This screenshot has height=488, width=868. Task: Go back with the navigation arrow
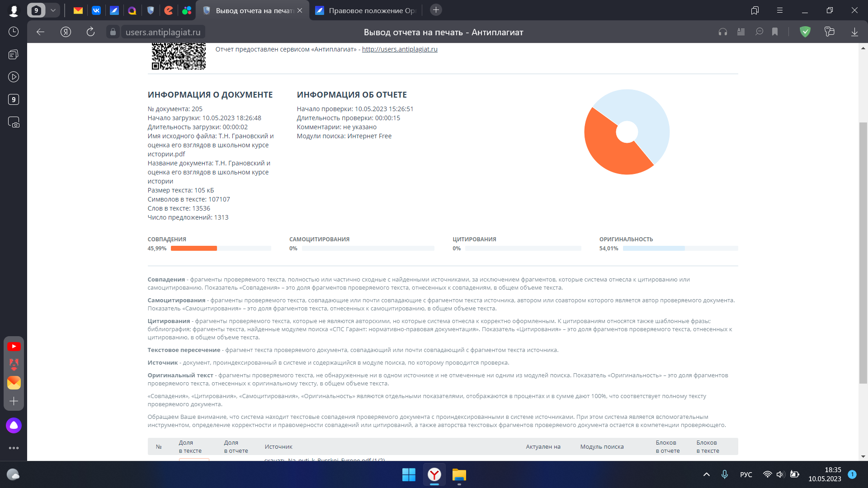(x=41, y=32)
